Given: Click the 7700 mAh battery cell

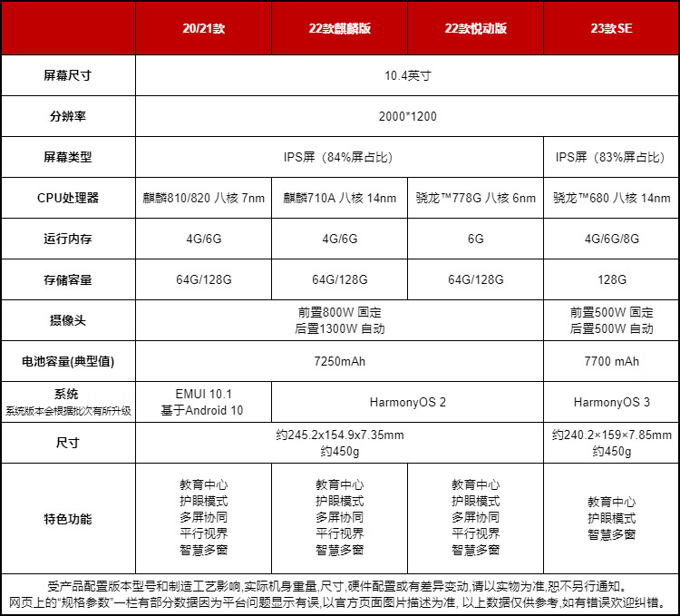Looking at the screenshot, I should click(611, 361).
